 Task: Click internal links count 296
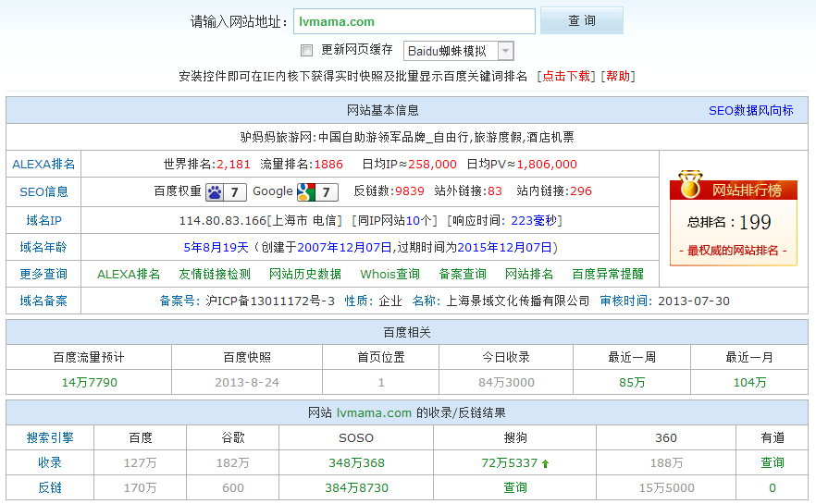581,191
